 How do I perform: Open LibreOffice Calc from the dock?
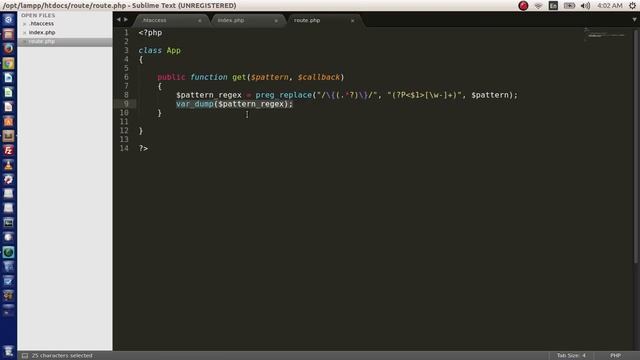pos(8,92)
